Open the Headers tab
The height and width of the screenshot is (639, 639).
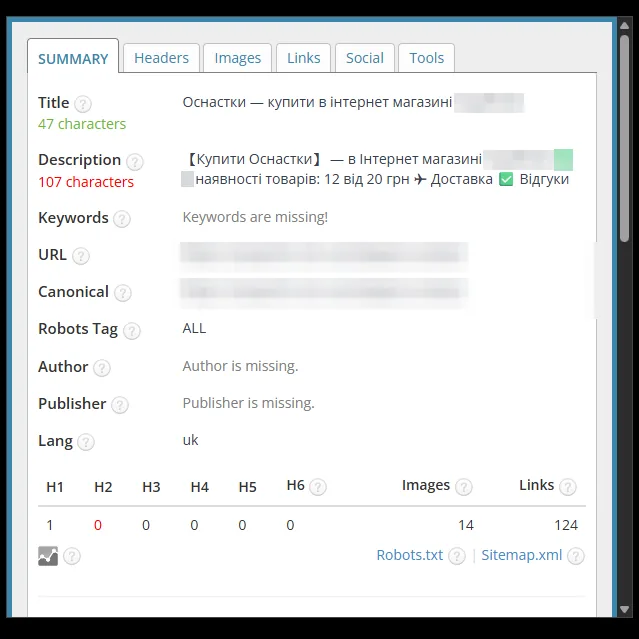click(x=161, y=58)
